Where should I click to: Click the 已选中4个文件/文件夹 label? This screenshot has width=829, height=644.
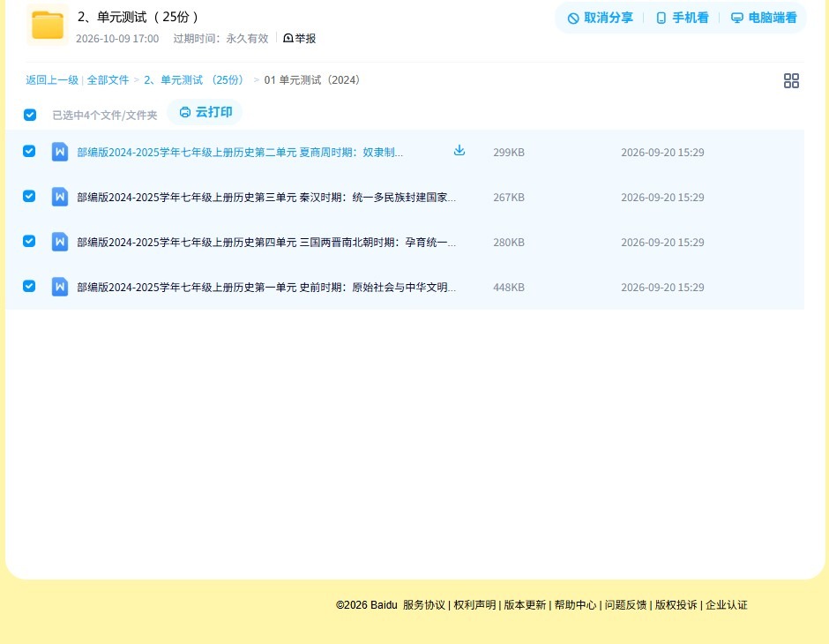point(105,116)
